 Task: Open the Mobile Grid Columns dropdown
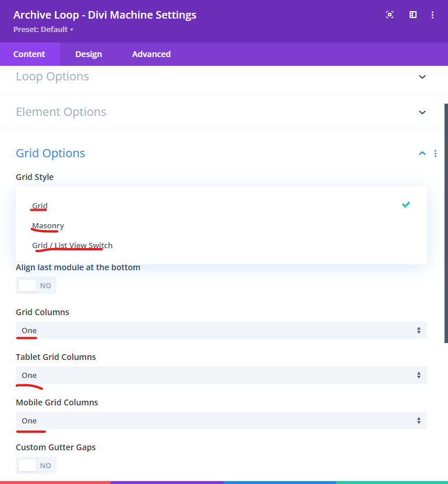pos(221,421)
